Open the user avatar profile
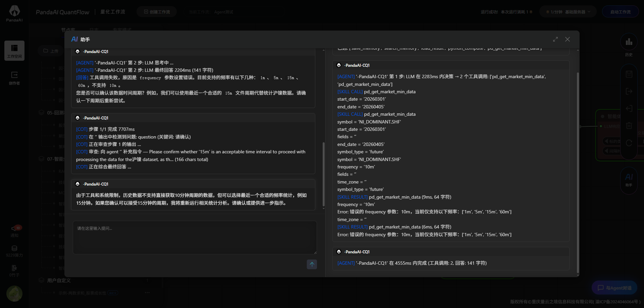Image resolution: width=644 pixels, height=308 pixels. coord(14,294)
